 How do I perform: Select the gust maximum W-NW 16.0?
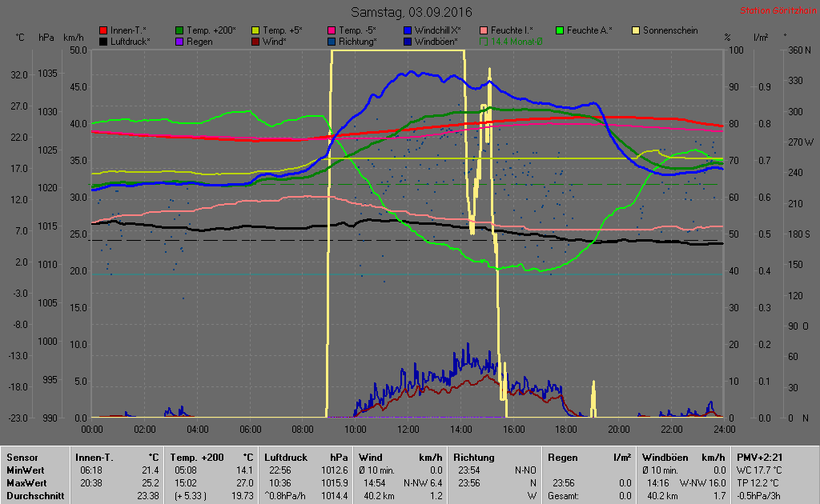point(702,483)
